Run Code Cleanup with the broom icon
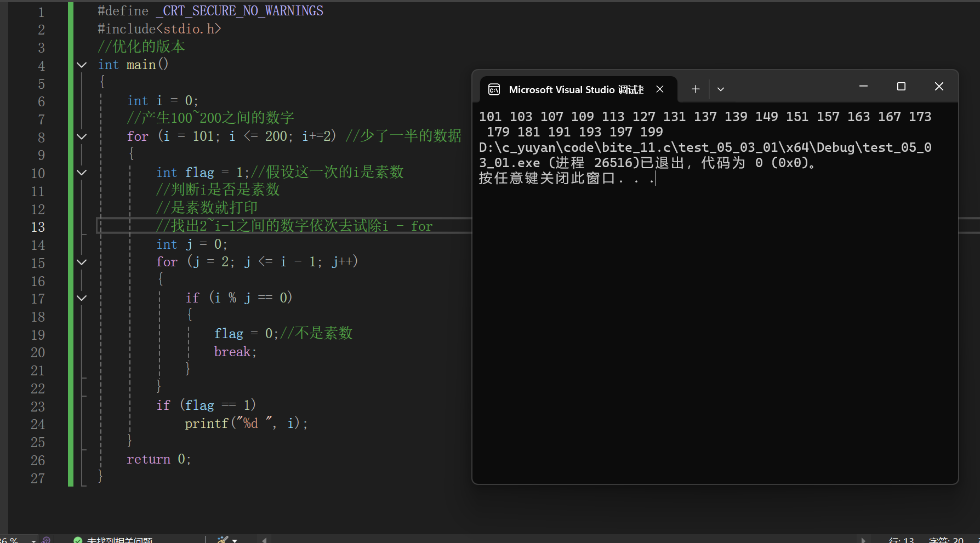The image size is (980, 543). tap(224, 539)
